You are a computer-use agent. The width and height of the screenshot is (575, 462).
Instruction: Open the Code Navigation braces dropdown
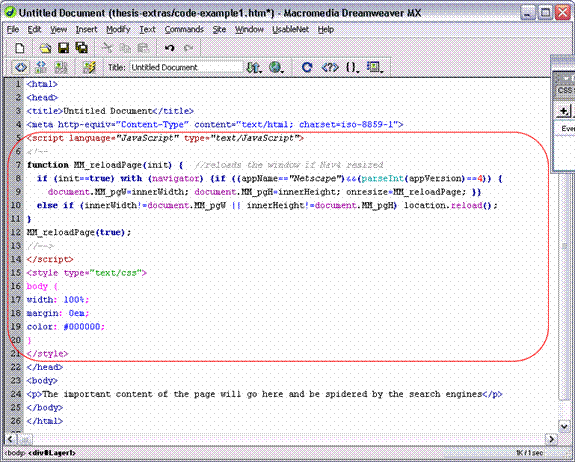[352, 67]
